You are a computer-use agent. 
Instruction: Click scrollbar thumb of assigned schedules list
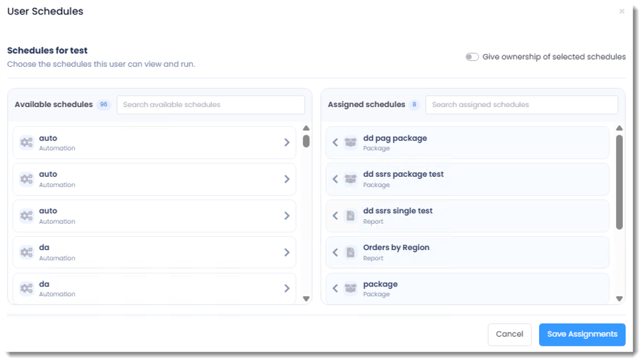(620, 182)
